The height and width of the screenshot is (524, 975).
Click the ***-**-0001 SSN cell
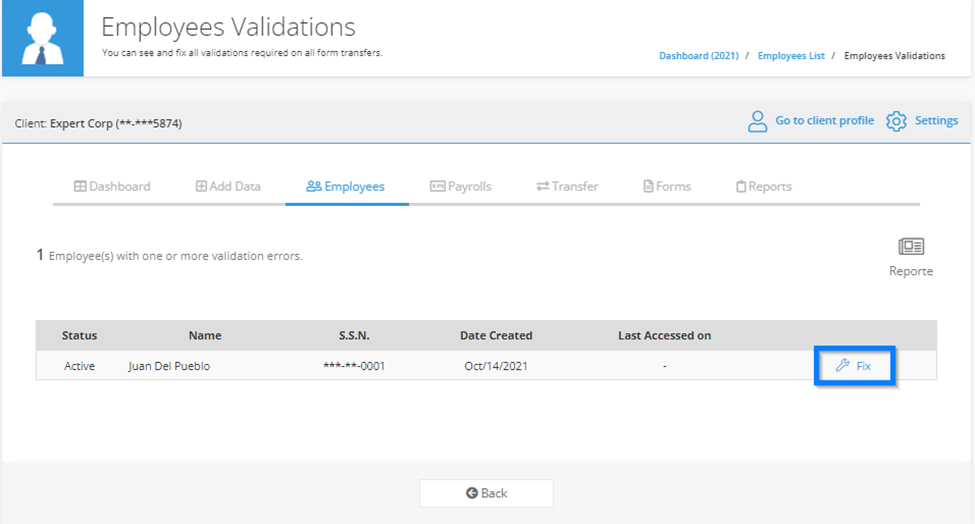tap(354, 366)
